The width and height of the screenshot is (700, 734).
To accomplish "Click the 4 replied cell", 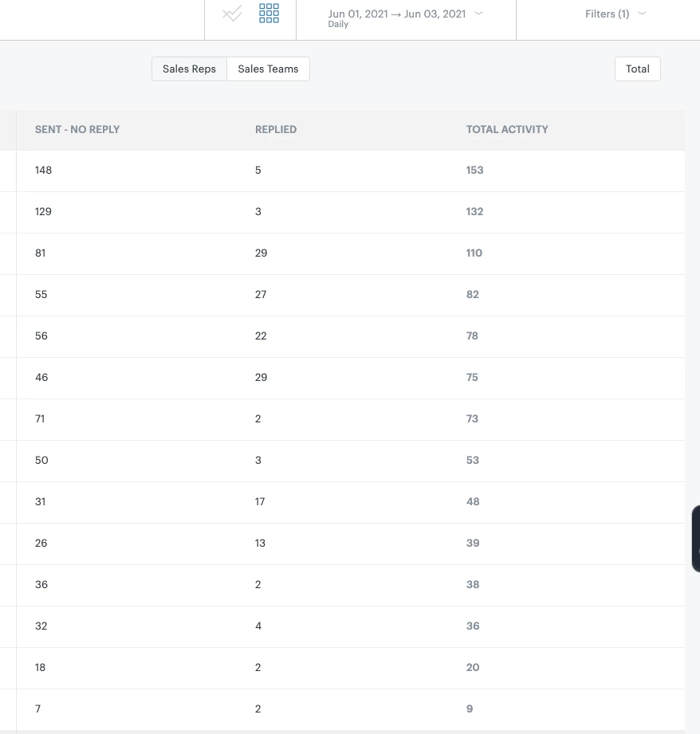I will pyautogui.click(x=258, y=626).
